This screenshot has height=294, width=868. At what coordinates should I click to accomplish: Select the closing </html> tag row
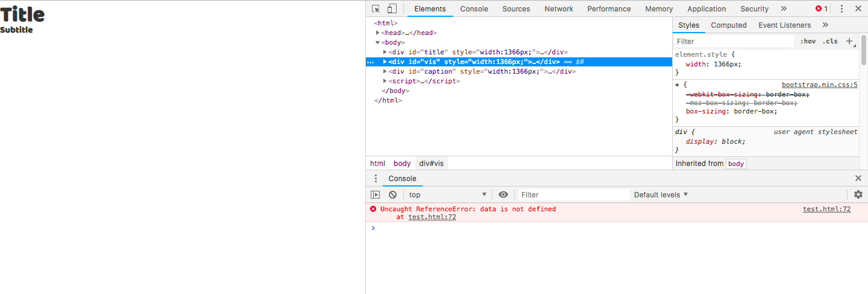click(388, 100)
